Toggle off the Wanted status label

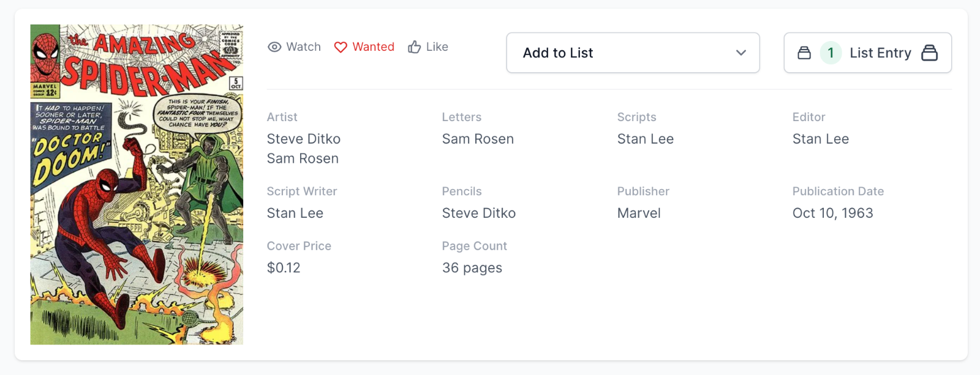(373, 47)
